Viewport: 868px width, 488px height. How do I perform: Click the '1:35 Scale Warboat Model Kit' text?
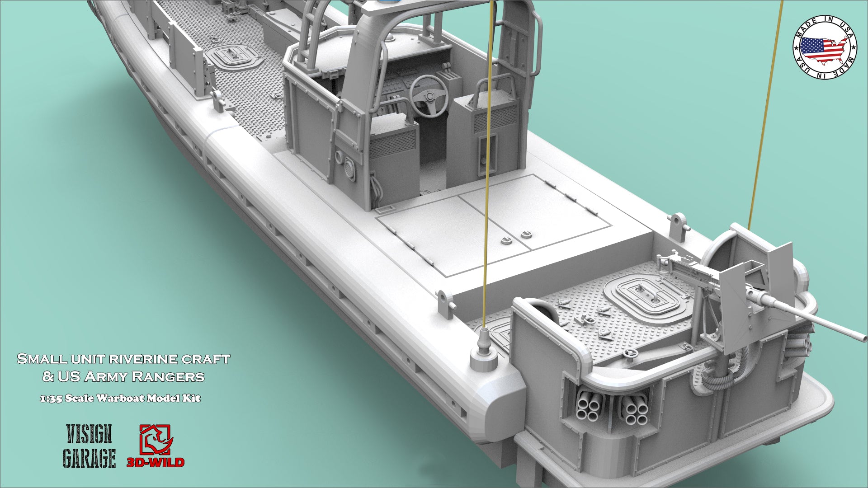(x=120, y=398)
